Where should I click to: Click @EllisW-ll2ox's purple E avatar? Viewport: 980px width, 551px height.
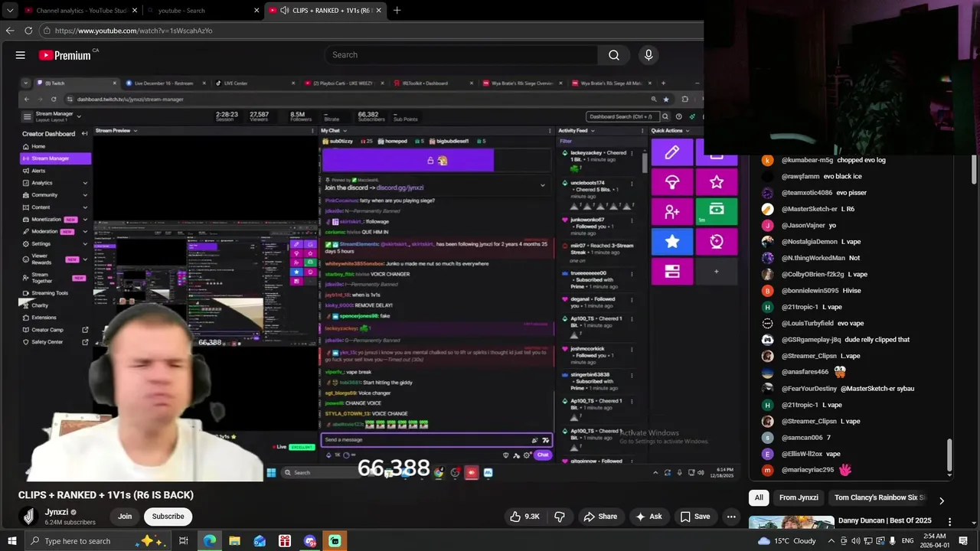(x=767, y=454)
